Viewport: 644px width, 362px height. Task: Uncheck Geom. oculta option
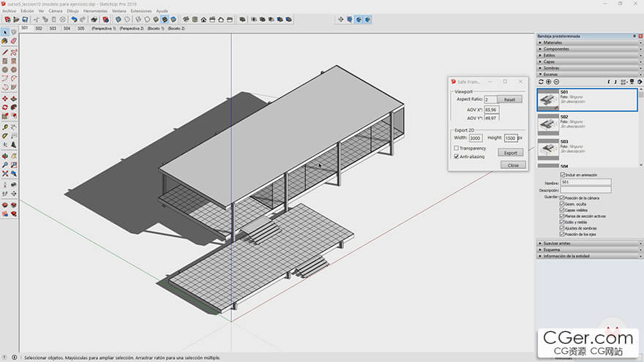[x=562, y=204]
